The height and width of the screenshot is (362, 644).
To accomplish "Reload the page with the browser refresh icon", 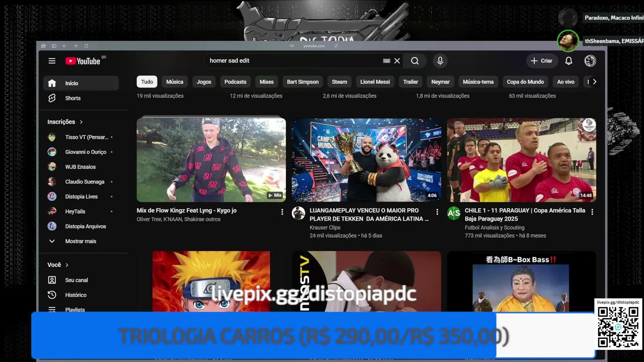I will [86, 46].
